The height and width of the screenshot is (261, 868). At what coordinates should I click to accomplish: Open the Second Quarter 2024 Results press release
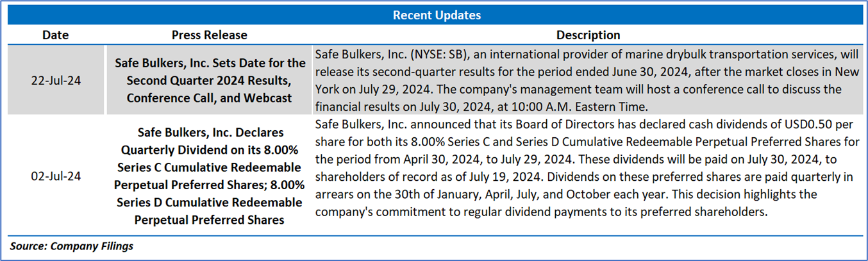coord(209,81)
